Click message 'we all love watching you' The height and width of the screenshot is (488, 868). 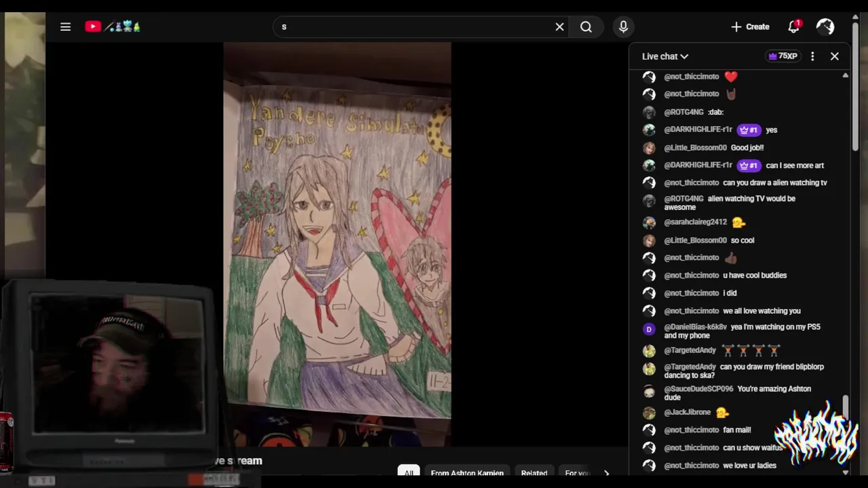[x=762, y=310]
